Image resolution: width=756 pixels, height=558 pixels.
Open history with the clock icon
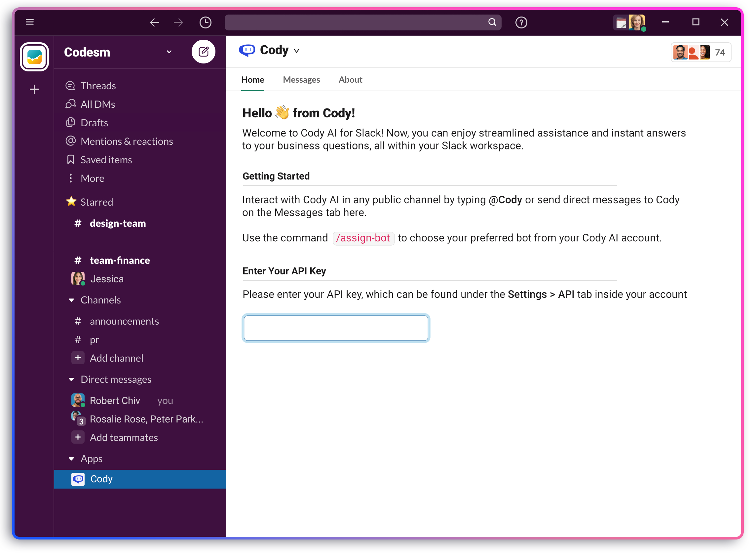tap(205, 22)
